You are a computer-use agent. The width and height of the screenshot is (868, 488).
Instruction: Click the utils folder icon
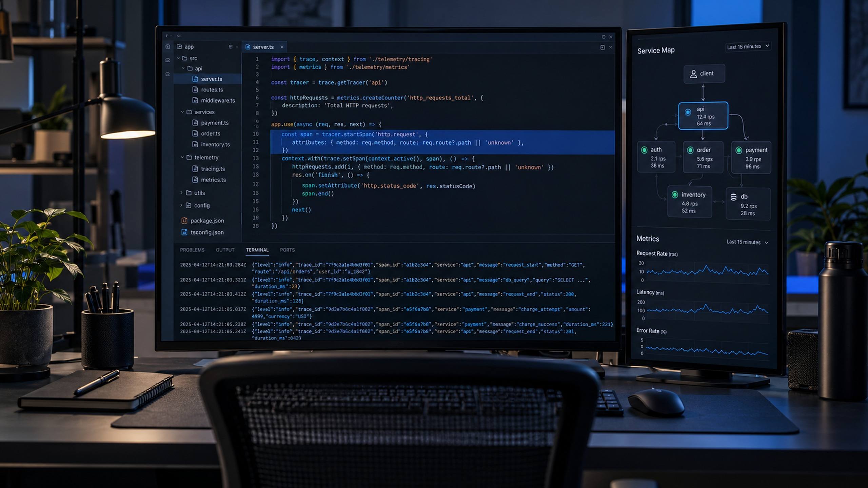(189, 193)
